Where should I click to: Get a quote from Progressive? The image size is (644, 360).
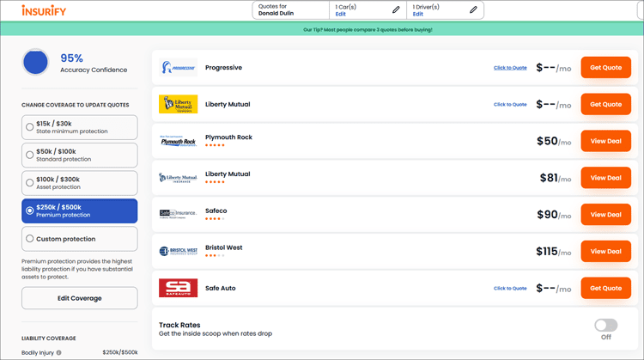(x=606, y=68)
